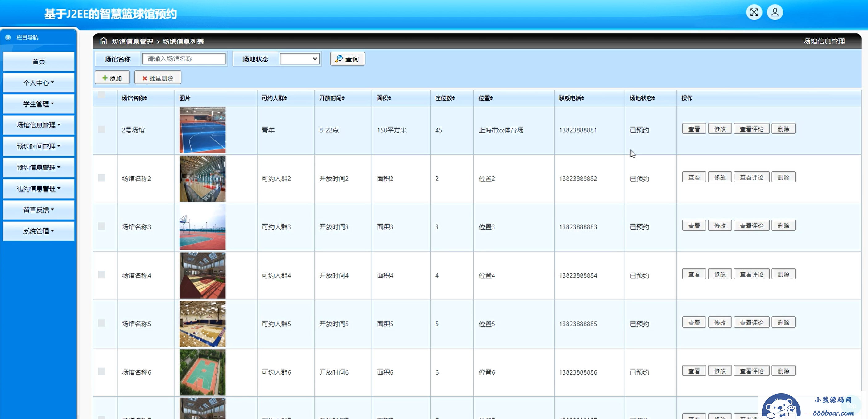This screenshot has width=868, height=419.
Task: Open the blue court thumbnail of 2号场馆
Action: tap(203, 130)
